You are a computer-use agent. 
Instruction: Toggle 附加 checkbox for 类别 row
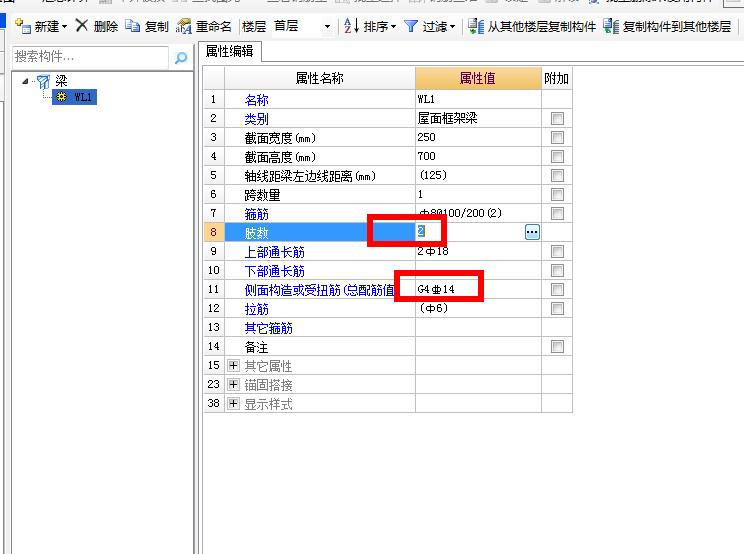[557, 119]
